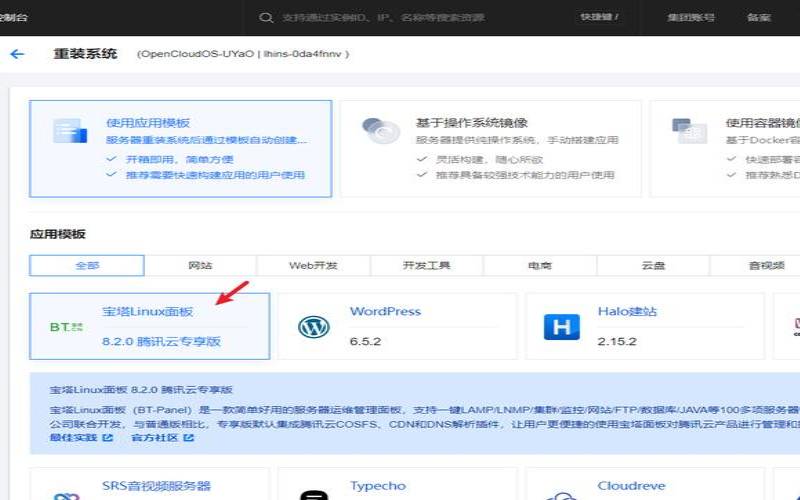Choose the 使用容器镜像 option card
Image resolution: width=800 pixels, height=500 pixels.
(725, 148)
